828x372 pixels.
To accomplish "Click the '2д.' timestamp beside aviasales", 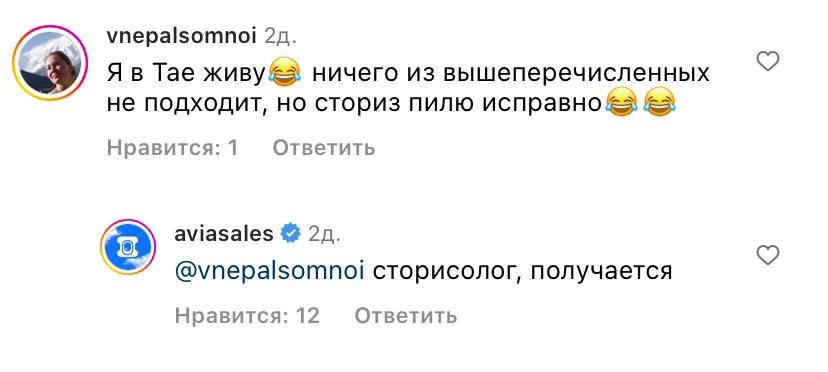I will coord(325,234).
